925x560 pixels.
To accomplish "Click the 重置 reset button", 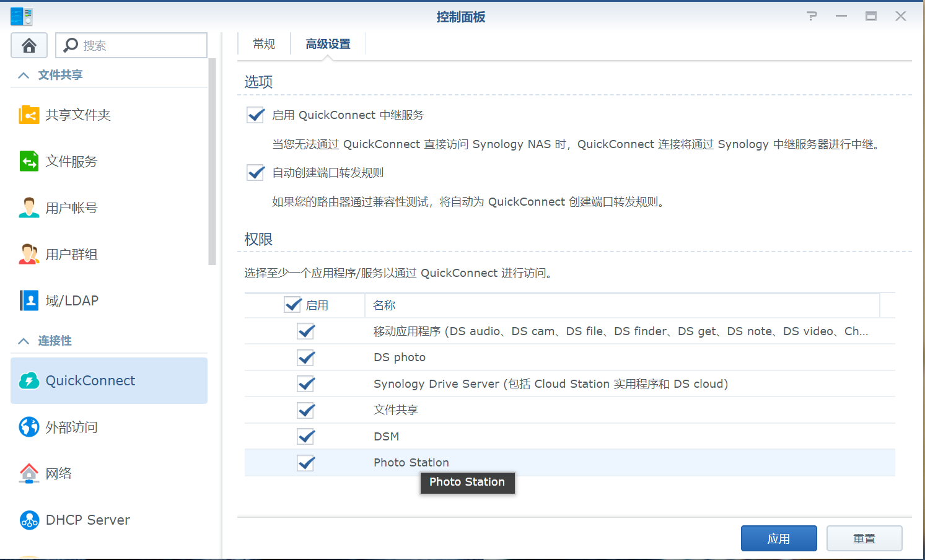I will 864,538.
